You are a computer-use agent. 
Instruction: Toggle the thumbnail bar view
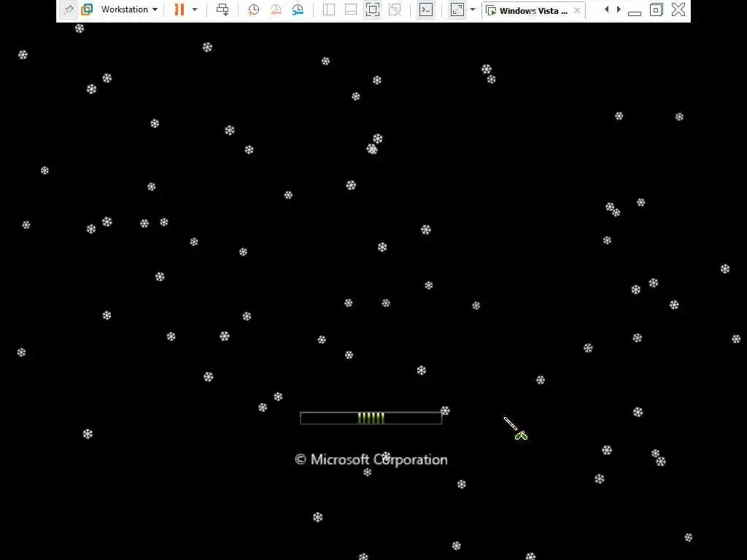(x=351, y=9)
